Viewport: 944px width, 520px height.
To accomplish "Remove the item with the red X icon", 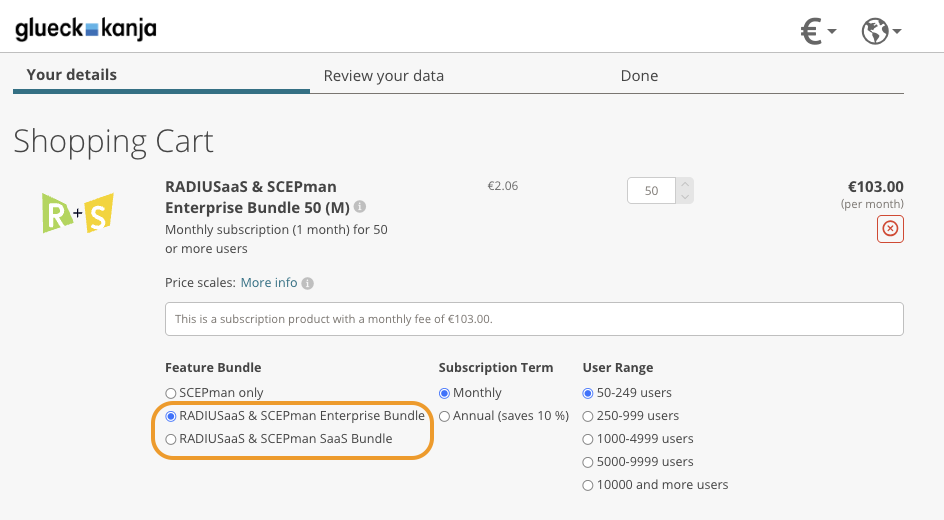I will (890, 229).
